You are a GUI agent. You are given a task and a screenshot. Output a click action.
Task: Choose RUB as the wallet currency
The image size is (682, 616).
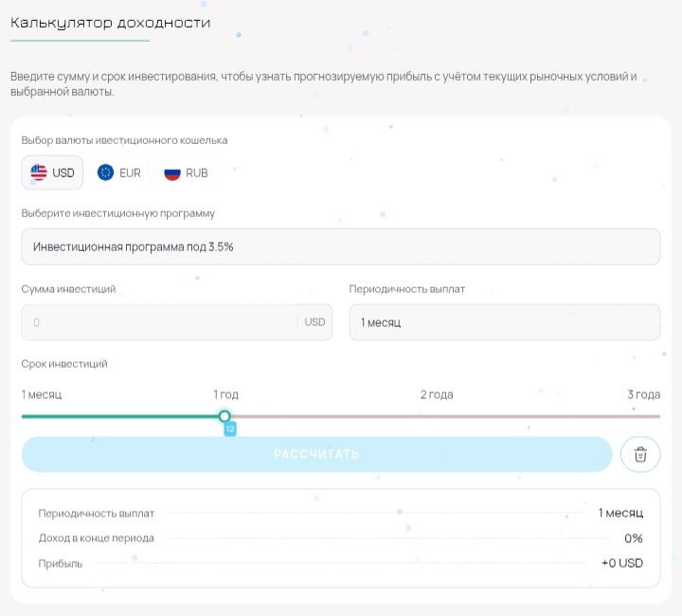pyautogui.click(x=186, y=172)
